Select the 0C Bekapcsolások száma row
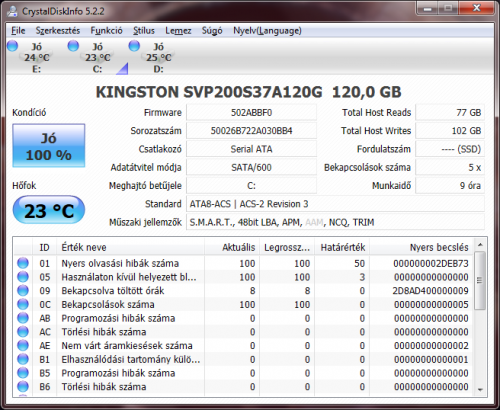Image resolution: width=500 pixels, height=410 pixels. 243,304
